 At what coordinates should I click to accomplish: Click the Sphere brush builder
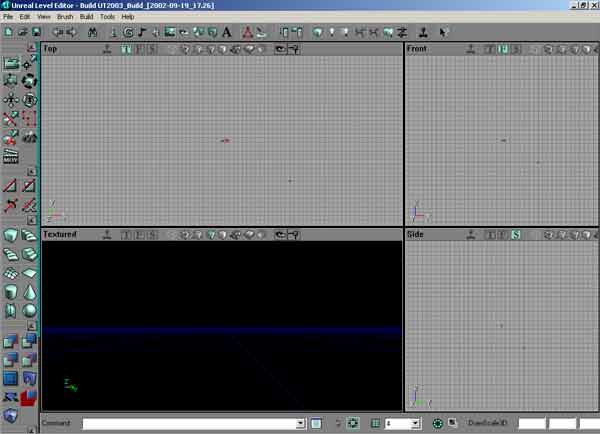click(x=29, y=311)
